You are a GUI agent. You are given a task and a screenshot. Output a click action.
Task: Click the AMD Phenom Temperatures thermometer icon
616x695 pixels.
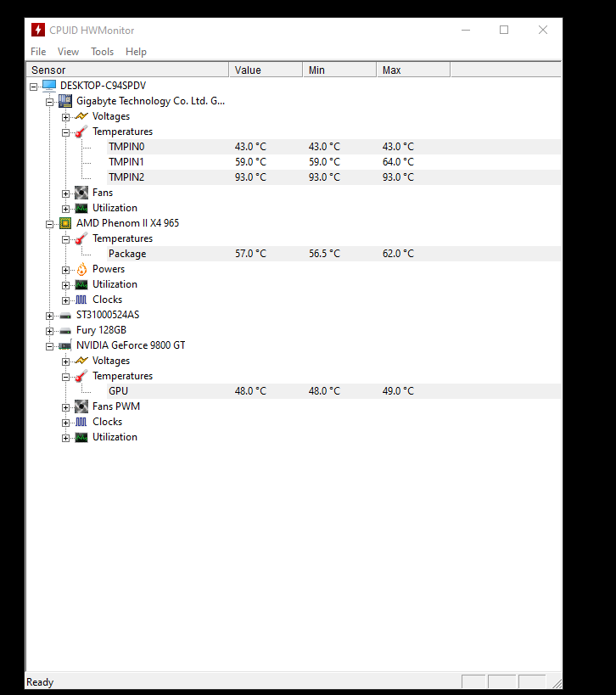coord(81,238)
